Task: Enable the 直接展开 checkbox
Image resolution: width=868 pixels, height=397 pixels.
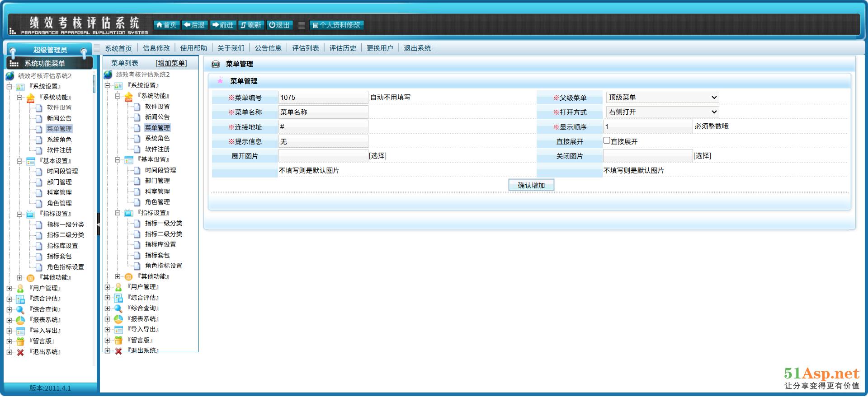Action: click(607, 141)
